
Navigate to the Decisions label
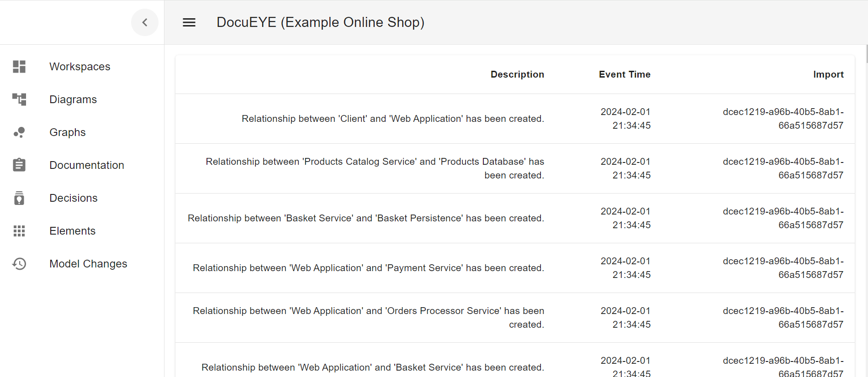(x=74, y=198)
